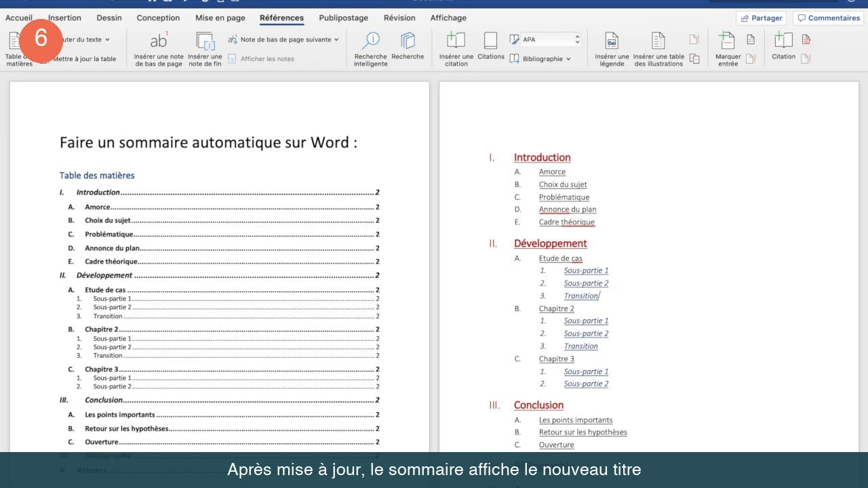Open the APA citation style selector

(551, 39)
